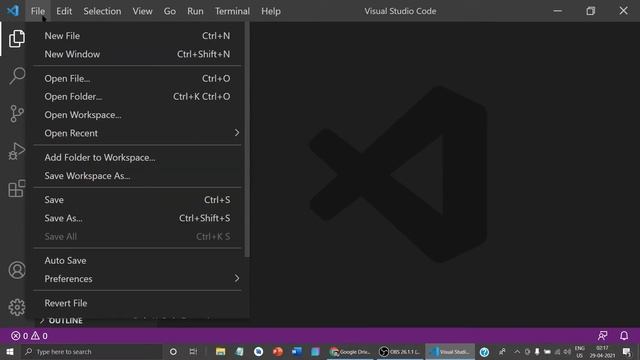Choose Save As... from the File menu

coord(137,218)
